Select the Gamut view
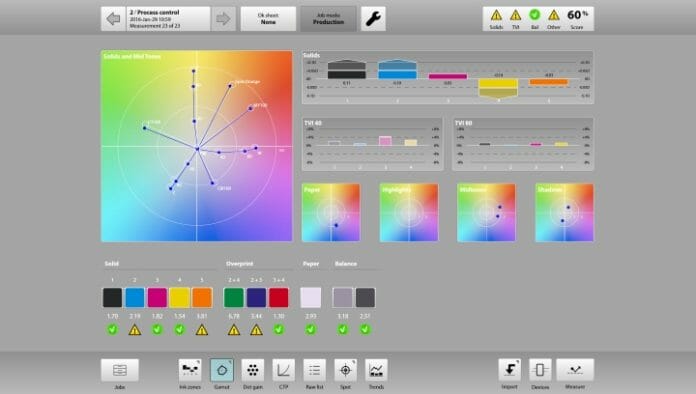 pos(221,370)
